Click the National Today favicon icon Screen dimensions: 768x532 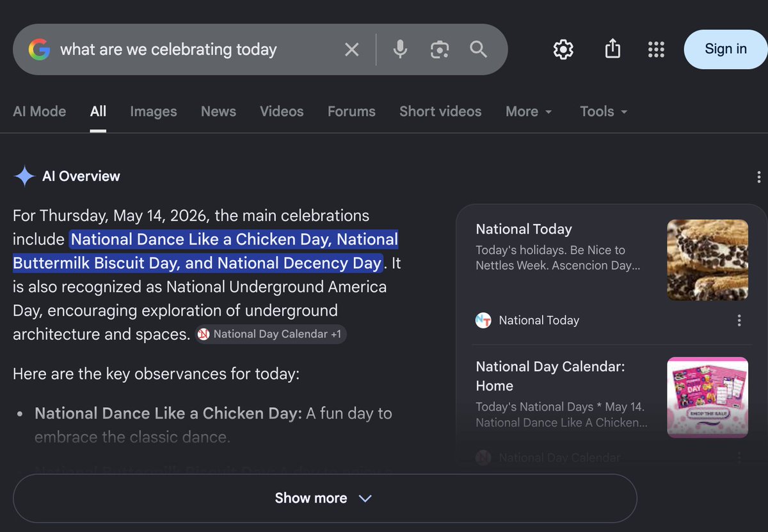(x=483, y=321)
